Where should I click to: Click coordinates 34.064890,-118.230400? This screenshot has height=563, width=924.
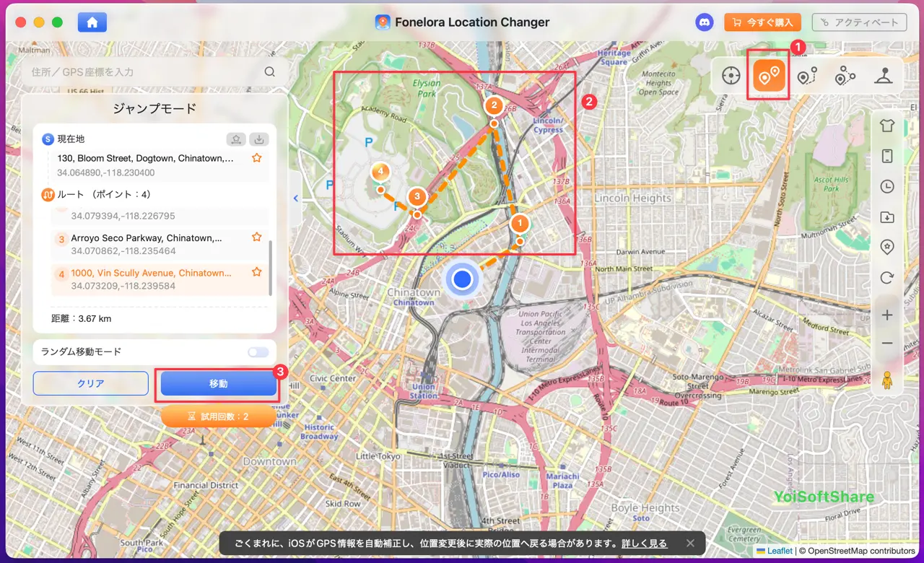point(106,173)
